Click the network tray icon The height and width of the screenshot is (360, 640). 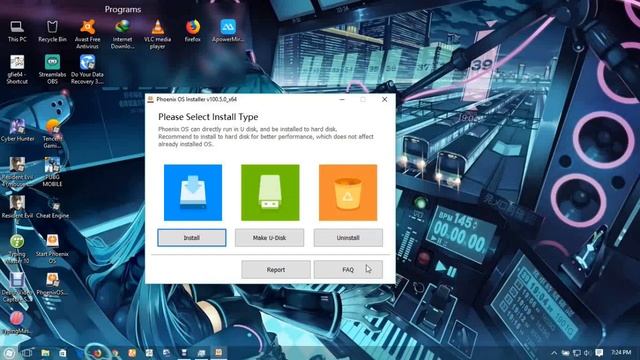(x=576, y=353)
